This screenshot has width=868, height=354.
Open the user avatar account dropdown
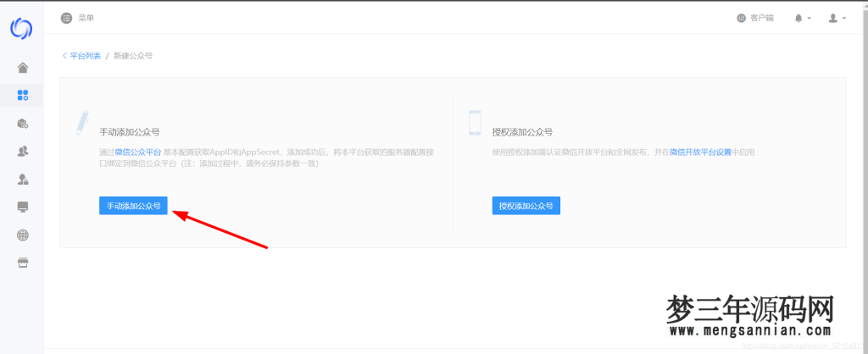(x=837, y=19)
